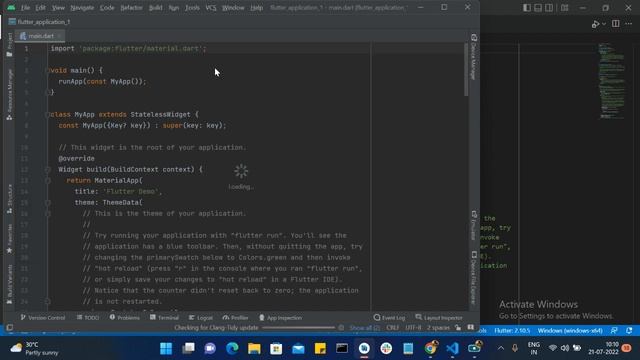The height and width of the screenshot is (360, 640).
Task: Collapse the build method fold marker
Action: click(48, 169)
